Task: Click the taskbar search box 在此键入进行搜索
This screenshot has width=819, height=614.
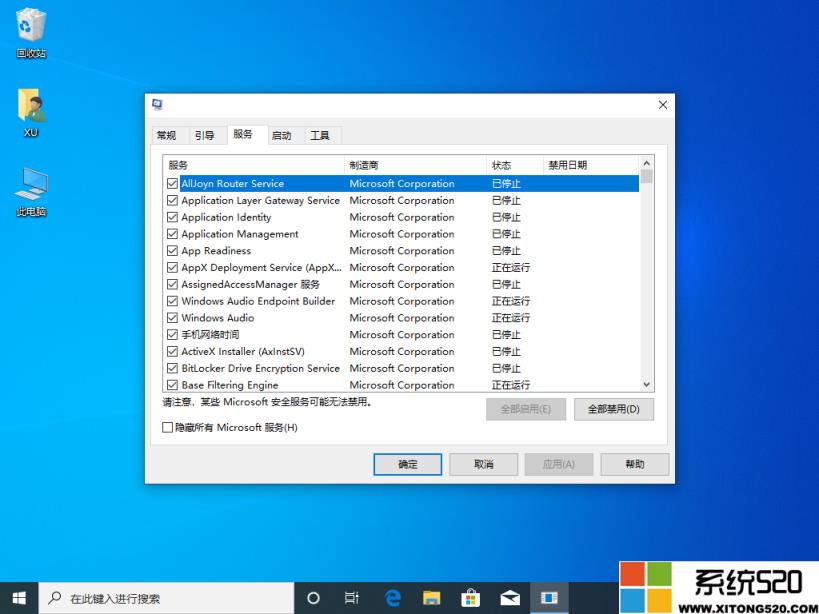Action: [x=150, y=597]
